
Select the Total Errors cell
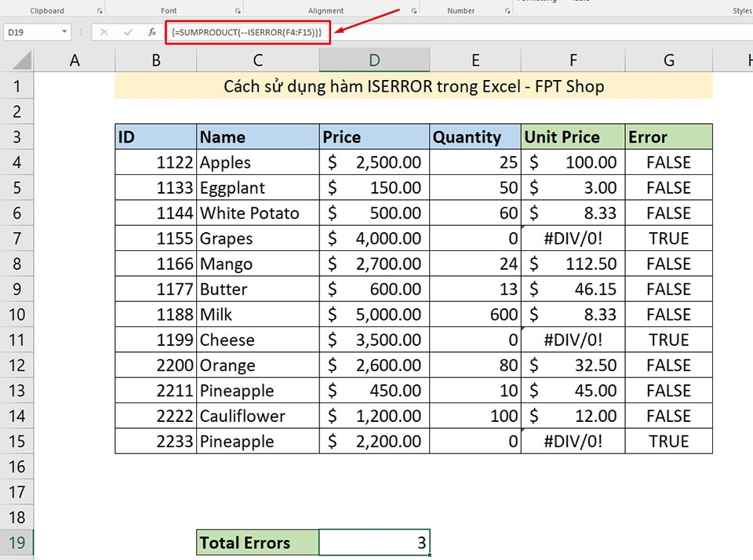point(257,542)
